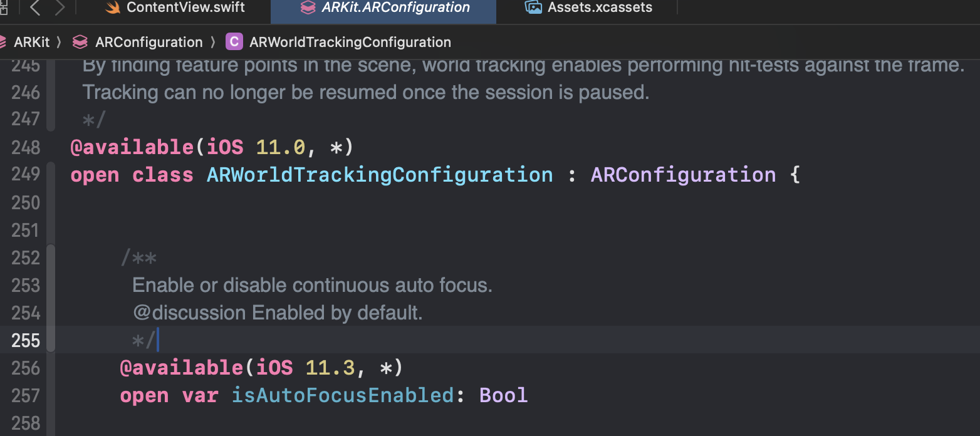The width and height of the screenshot is (980, 436).
Task: Switch to the ContentView.swift tab
Action: pyautogui.click(x=185, y=8)
